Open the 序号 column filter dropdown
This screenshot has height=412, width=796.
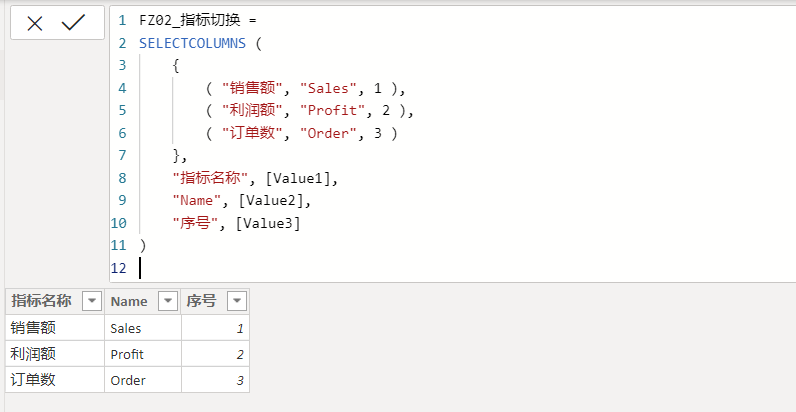(237, 301)
